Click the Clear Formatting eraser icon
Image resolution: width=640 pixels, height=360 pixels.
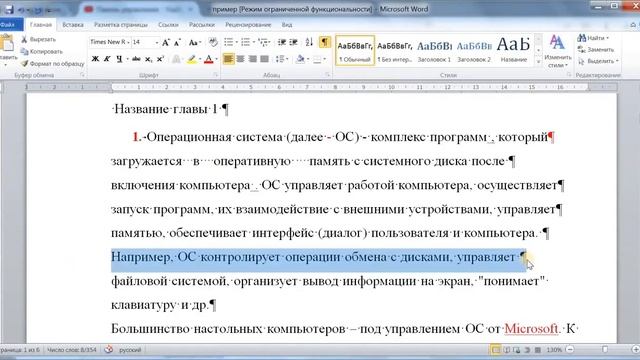tap(213, 42)
